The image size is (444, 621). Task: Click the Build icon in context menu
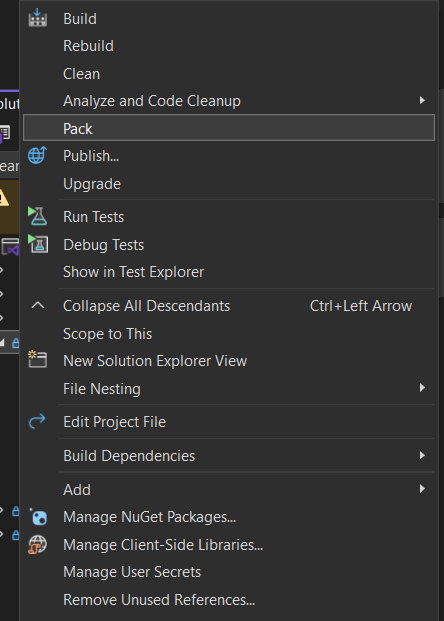[38, 18]
